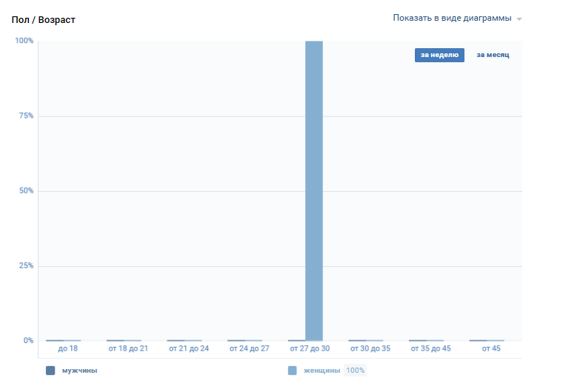Click the Пол / Возраст heading
Screen dimensions: 563x392
tap(44, 19)
